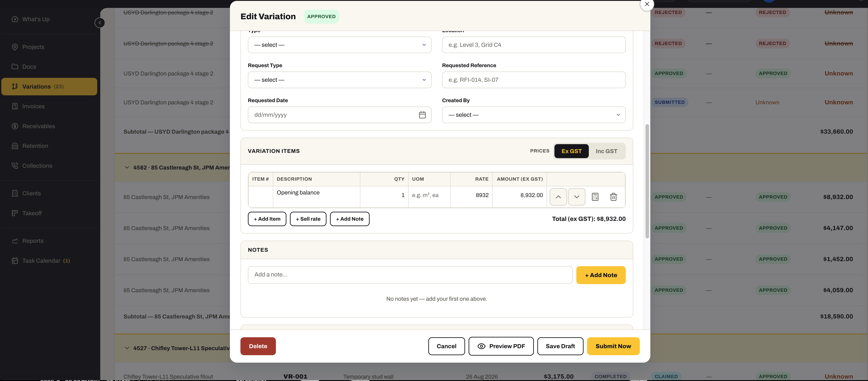This screenshot has width=868, height=381.
Task: Click the Projects pin icon in sidebar
Action: [15, 47]
